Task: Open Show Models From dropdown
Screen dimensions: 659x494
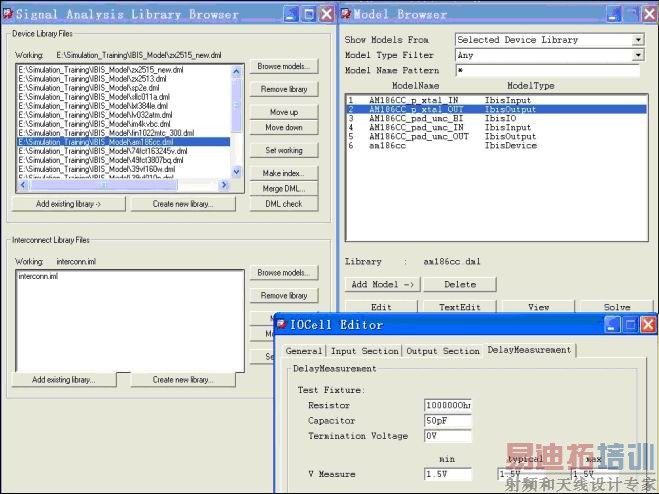Action: tap(638, 40)
